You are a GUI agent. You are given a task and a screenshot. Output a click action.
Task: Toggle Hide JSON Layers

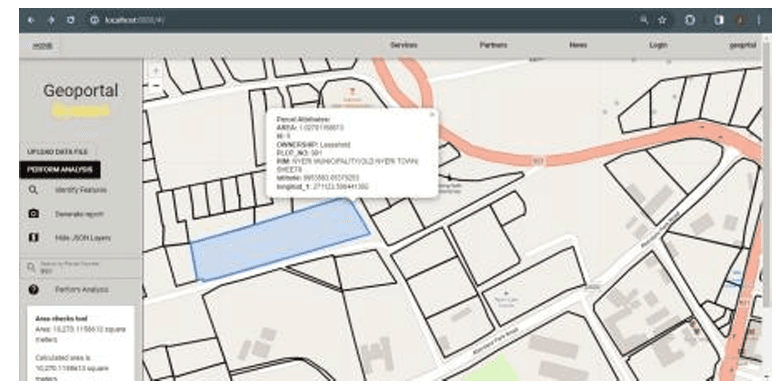tap(83, 238)
